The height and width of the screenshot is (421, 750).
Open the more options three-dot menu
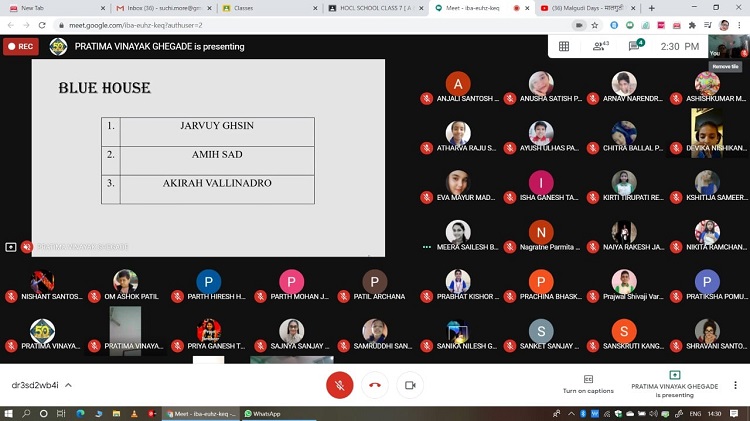[x=733, y=384]
